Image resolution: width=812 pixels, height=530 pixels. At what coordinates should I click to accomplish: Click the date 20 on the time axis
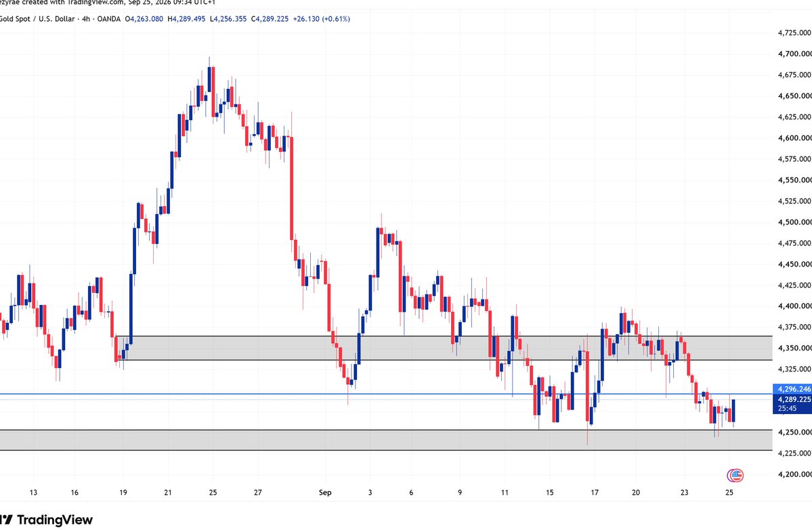point(636,492)
